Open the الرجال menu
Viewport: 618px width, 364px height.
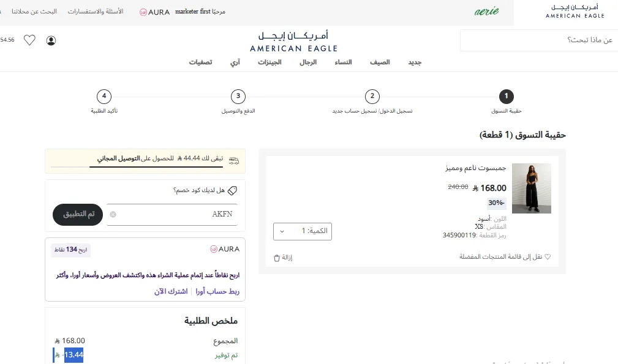click(x=308, y=62)
